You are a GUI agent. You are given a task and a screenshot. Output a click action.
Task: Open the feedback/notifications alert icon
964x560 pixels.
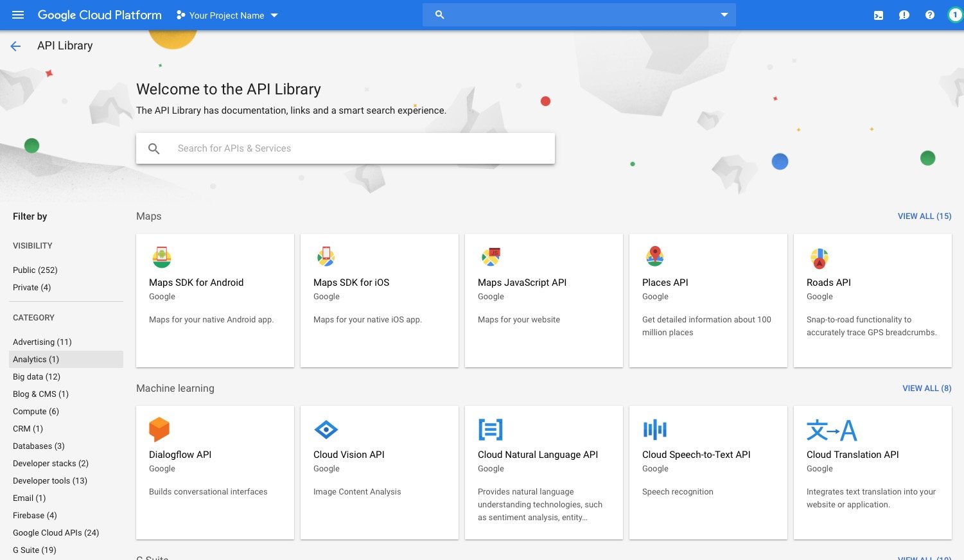pyautogui.click(x=904, y=15)
